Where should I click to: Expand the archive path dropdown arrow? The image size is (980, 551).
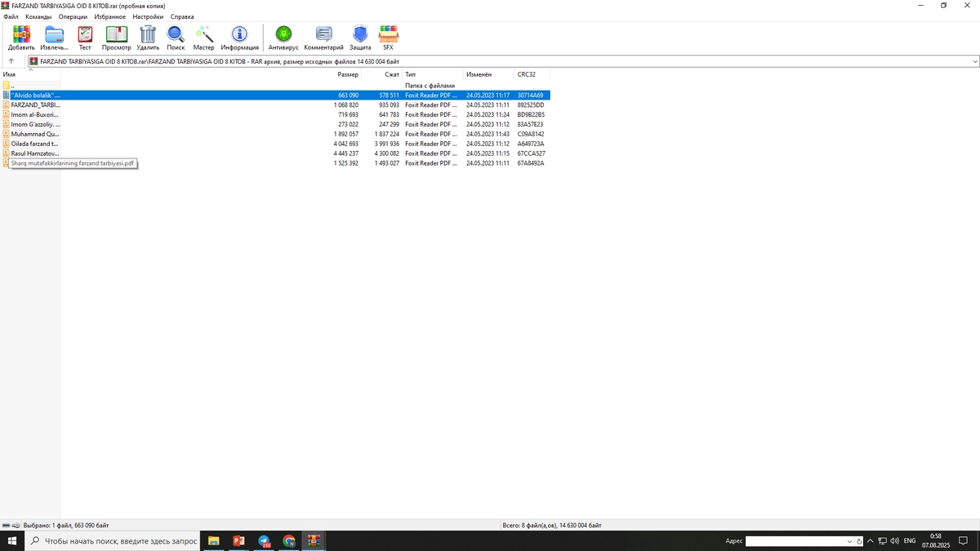pos(975,61)
